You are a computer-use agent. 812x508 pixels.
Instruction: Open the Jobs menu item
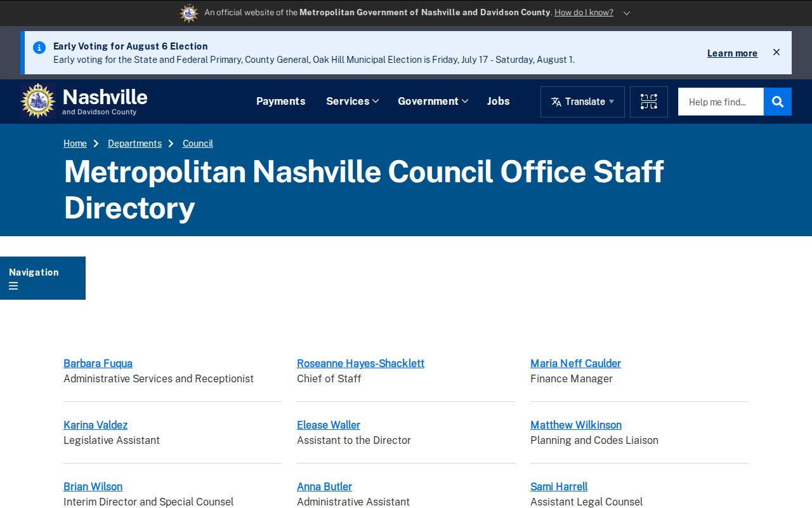click(x=498, y=101)
